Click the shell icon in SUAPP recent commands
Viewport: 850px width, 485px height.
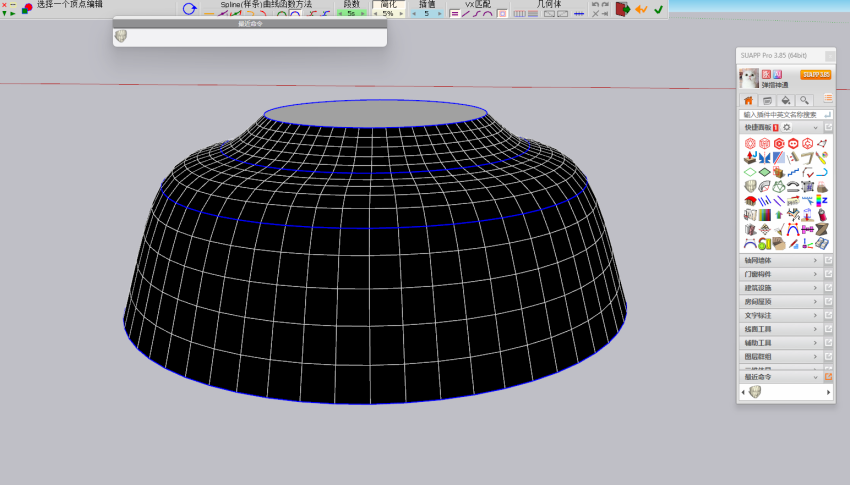755,392
